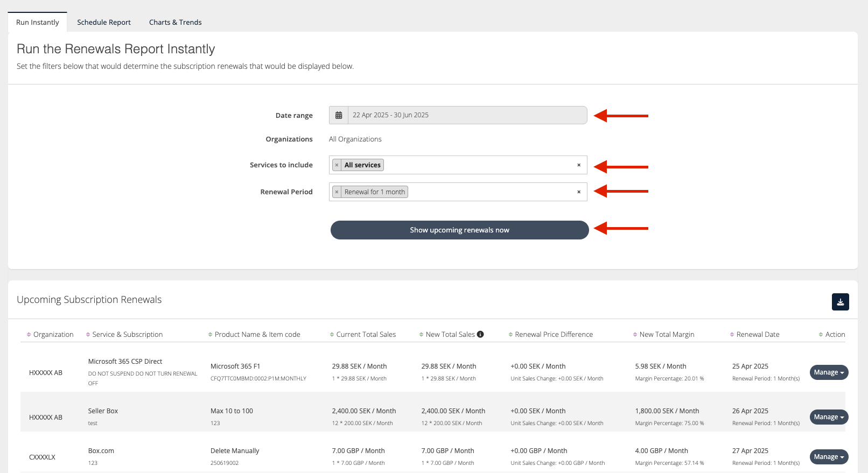Sort table by Renewal Date

click(757, 335)
